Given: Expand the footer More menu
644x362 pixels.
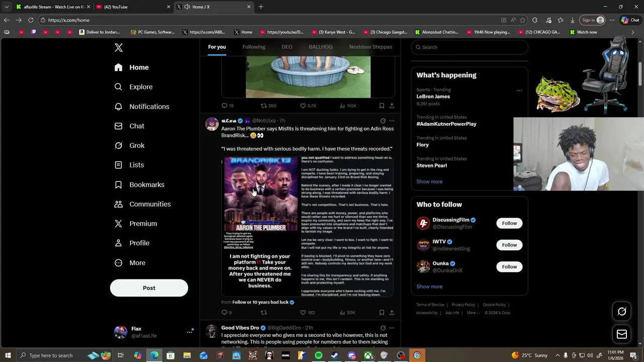Looking at the screenshot, I should [x=473, y=313].
